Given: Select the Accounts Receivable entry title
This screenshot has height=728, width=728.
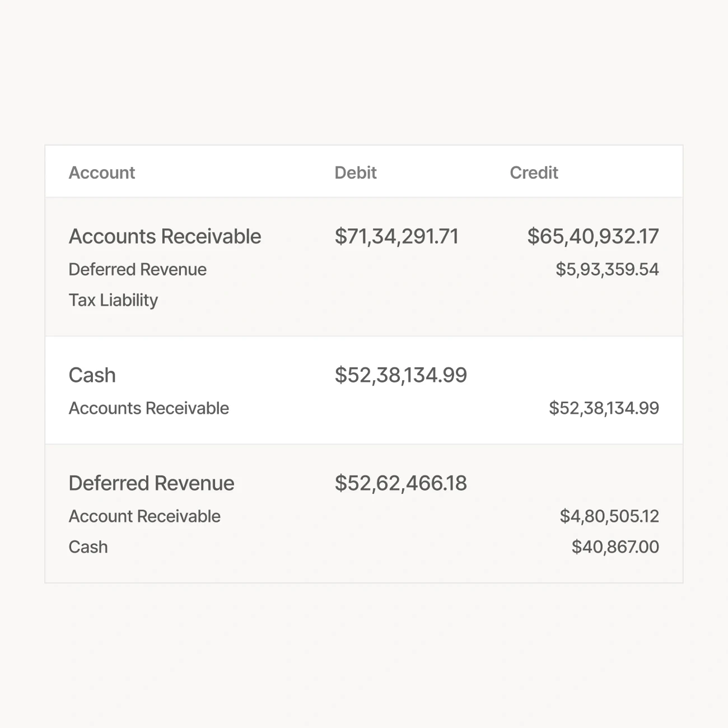Looking at the screenshot, I should click(165, 236).
